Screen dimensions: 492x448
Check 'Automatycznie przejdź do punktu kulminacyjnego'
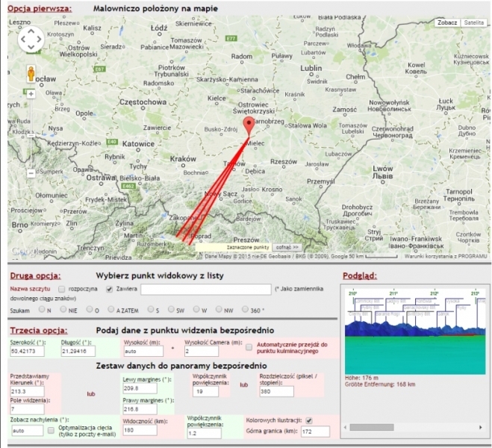249,347
